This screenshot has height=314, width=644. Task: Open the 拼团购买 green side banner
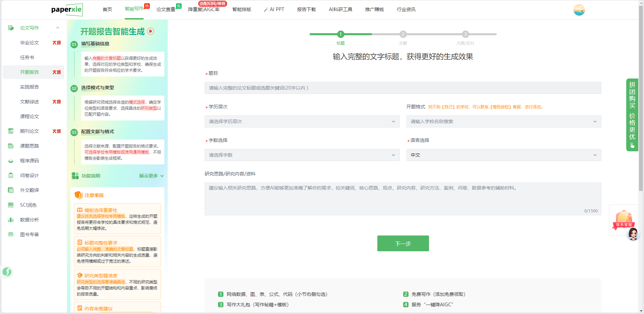click(x=632, y=115)
